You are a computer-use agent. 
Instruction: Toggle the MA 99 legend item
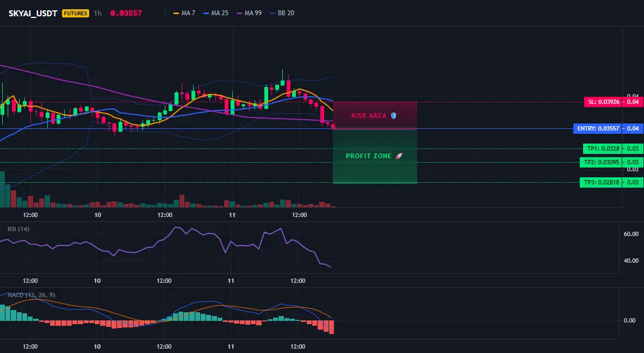249,13
